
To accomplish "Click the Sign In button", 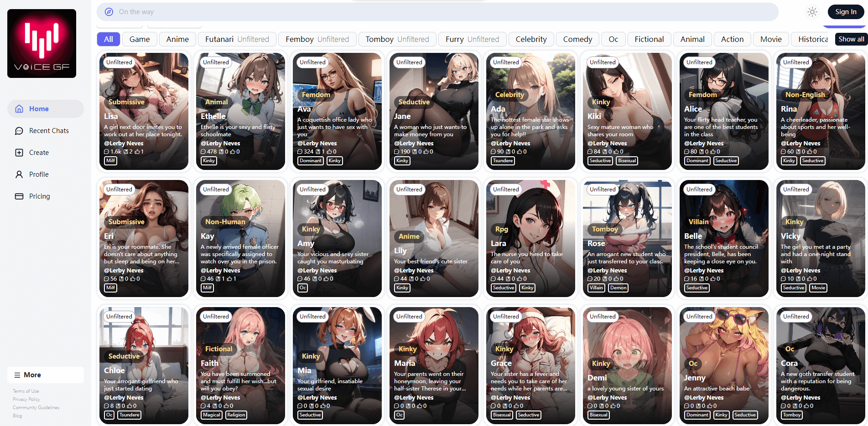I will tap(846, 12).
